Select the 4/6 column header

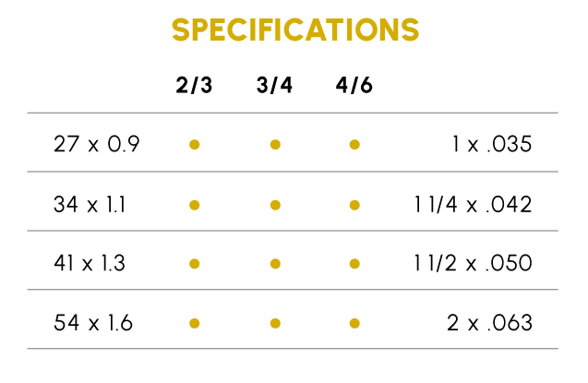pos(354,87)
